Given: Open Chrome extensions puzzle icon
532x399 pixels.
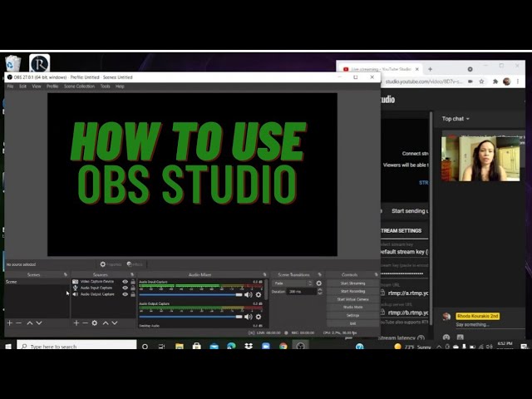Looking at the screenshot, I should [x=495, y=81].
